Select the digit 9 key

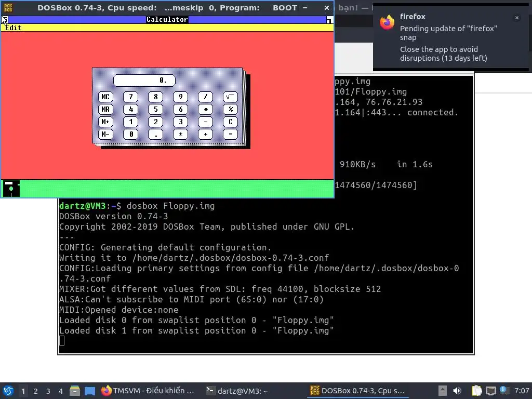[180, 97]
